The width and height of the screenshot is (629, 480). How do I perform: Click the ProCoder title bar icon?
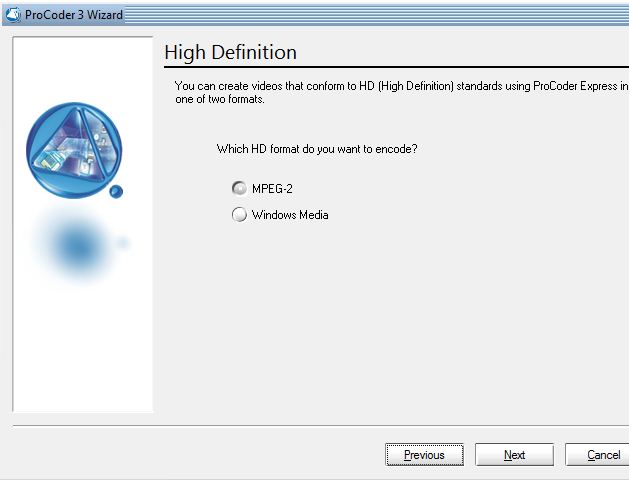(13, 15)
